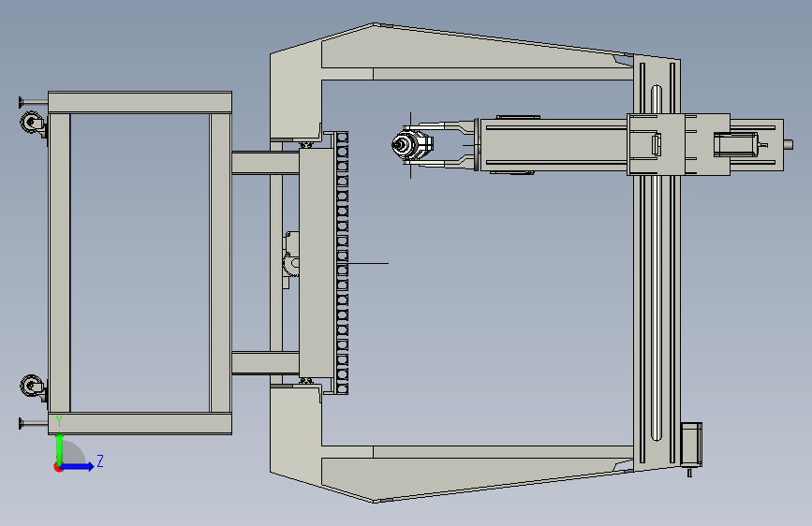This screenshot has height=526, width=812.
Task: Select the top beam of the left rectangular frame
Action: click(140, 103)
